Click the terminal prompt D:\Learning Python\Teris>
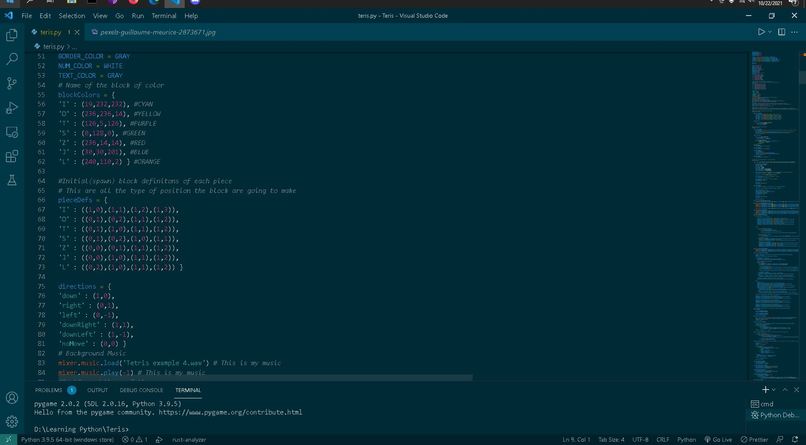 pos(81,429)
